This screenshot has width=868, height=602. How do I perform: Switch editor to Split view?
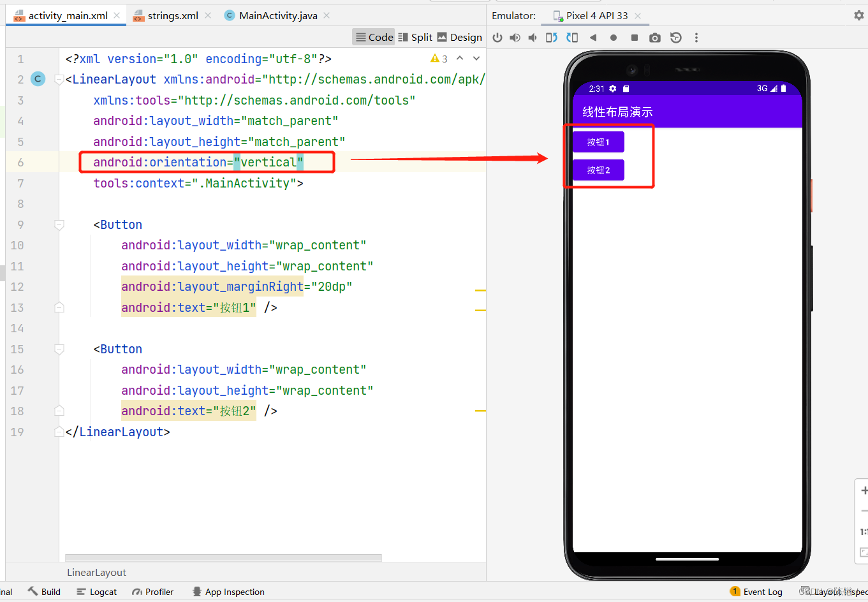click(x=415, y=37)
